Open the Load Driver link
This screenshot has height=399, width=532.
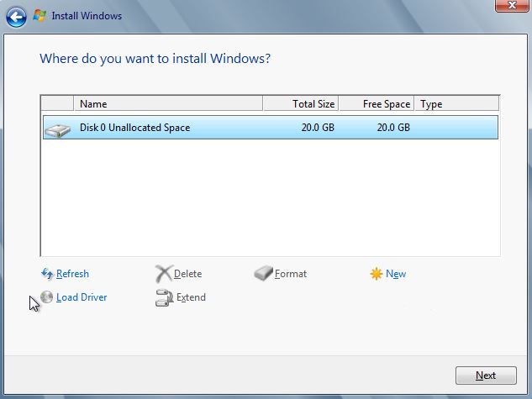(82, 297)
